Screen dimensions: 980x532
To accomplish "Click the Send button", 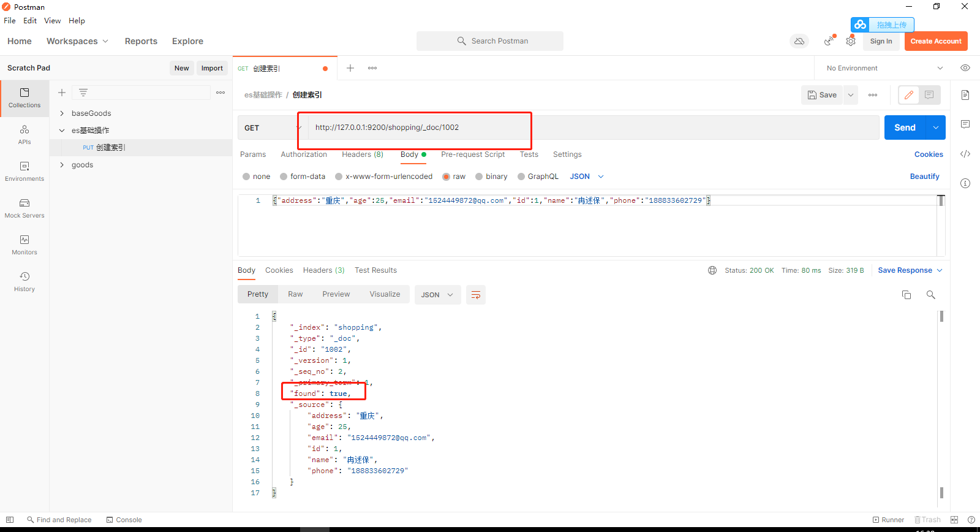I will [905, 127].
